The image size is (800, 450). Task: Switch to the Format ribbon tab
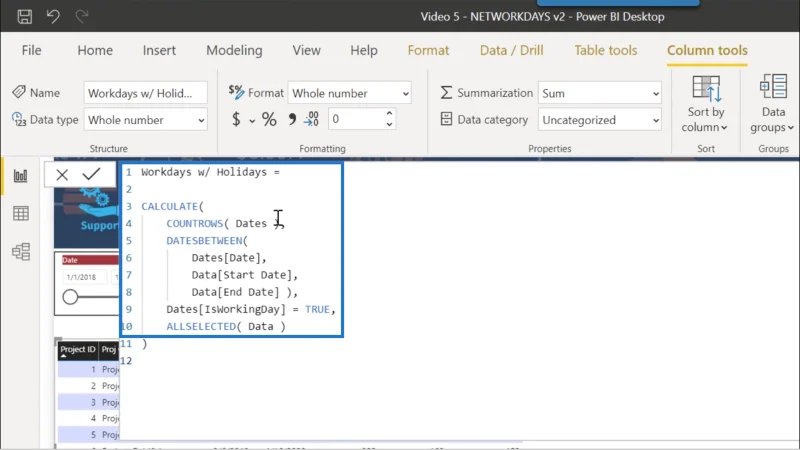[x=428, y=50]
